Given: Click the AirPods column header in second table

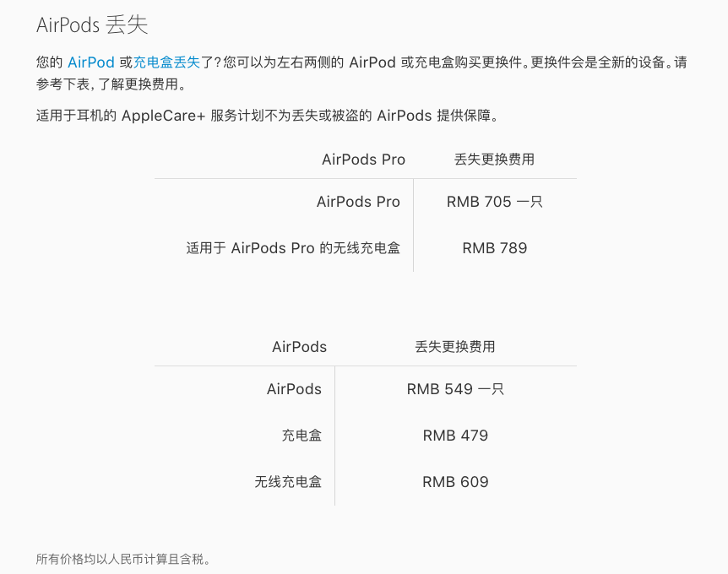Looking at the screenshot, I should point(300,347).
